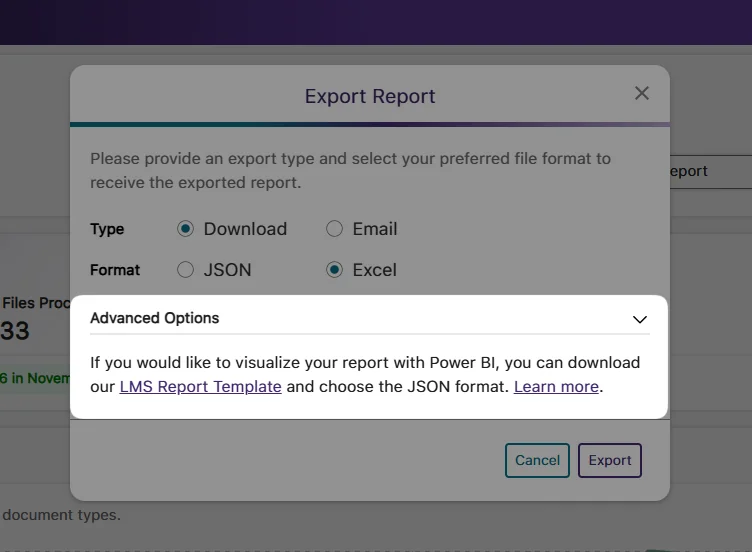The image size is (752, 552).
Task: Click the Format field label
Action: point(115,270)
